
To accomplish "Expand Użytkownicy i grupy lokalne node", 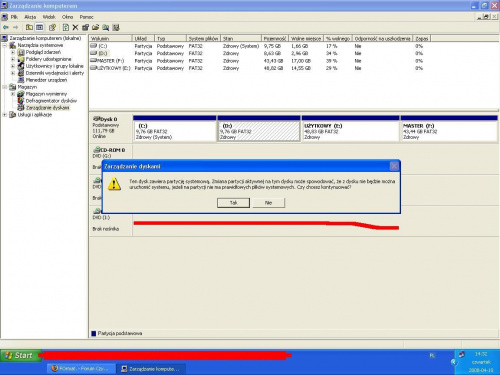I will pyautogui.click(x=13, y=66).
